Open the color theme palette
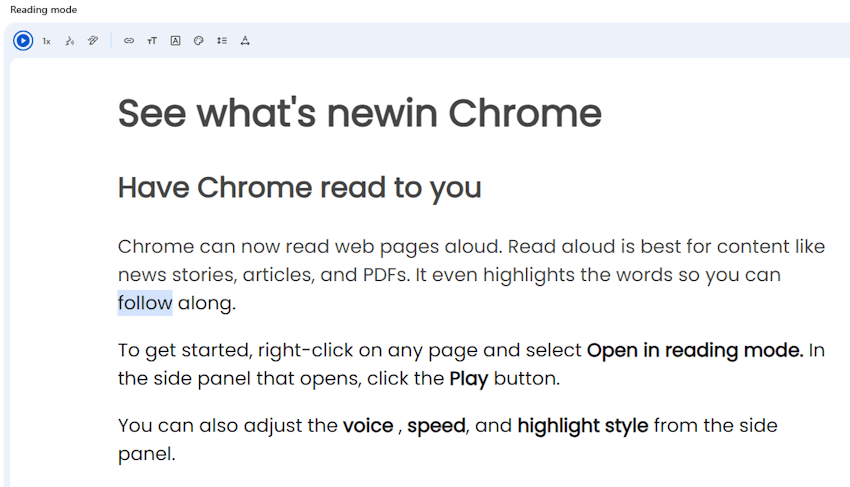This screenshot has width=850, height=487. tap(198, 41)
